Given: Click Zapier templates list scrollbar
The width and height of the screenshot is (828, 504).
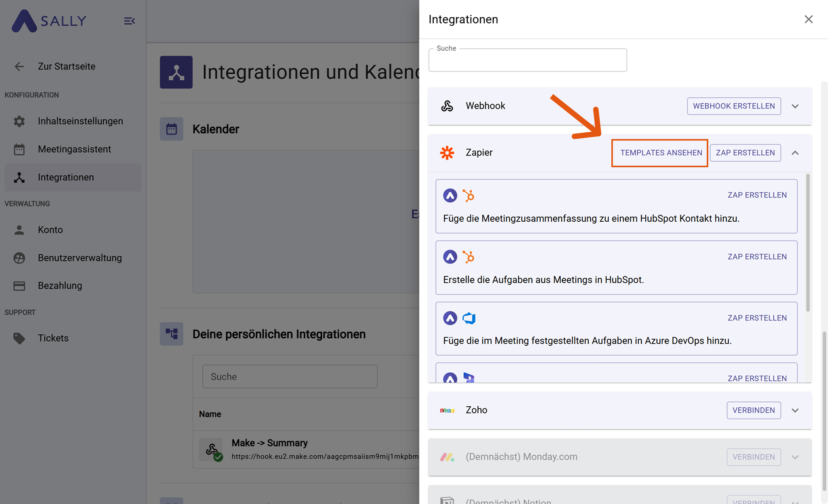Looking at the screenshot, I should point(808,243).
